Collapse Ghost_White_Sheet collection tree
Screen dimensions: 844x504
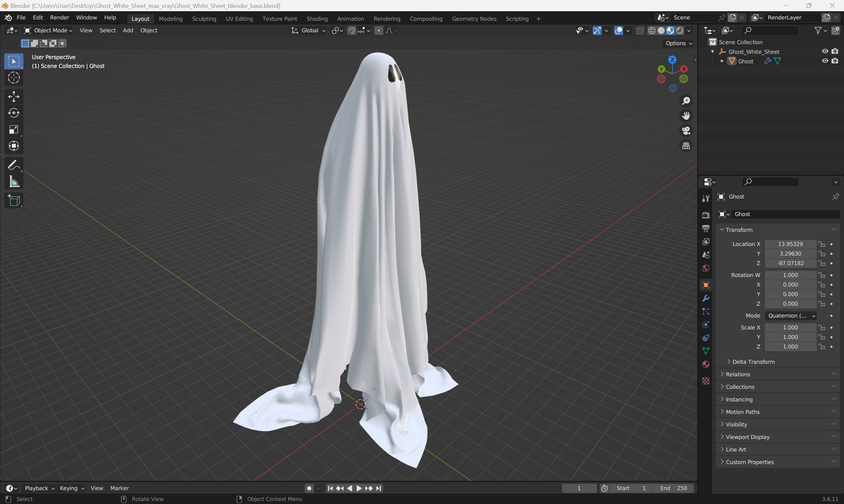[713, 52]
